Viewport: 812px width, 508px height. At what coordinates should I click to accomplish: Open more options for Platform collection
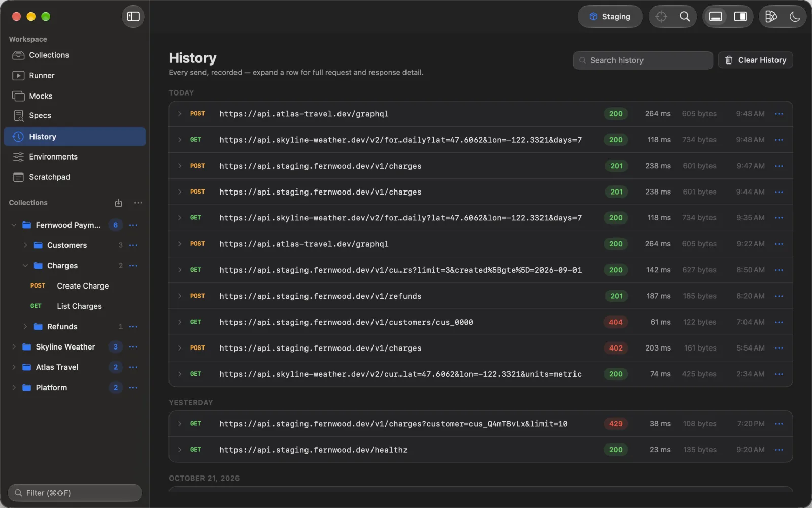[x=133, y=388]
